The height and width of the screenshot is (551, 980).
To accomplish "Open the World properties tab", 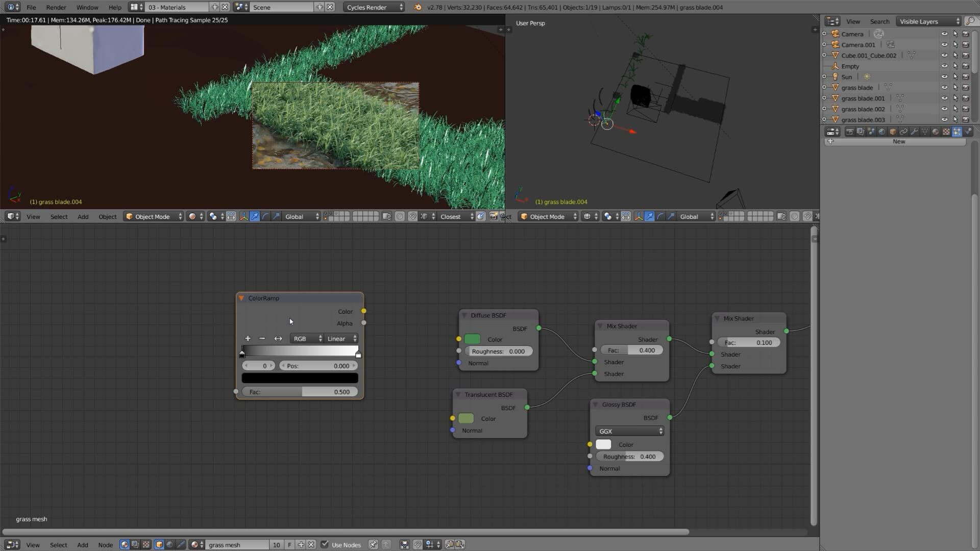I will [x=882, y=132].
